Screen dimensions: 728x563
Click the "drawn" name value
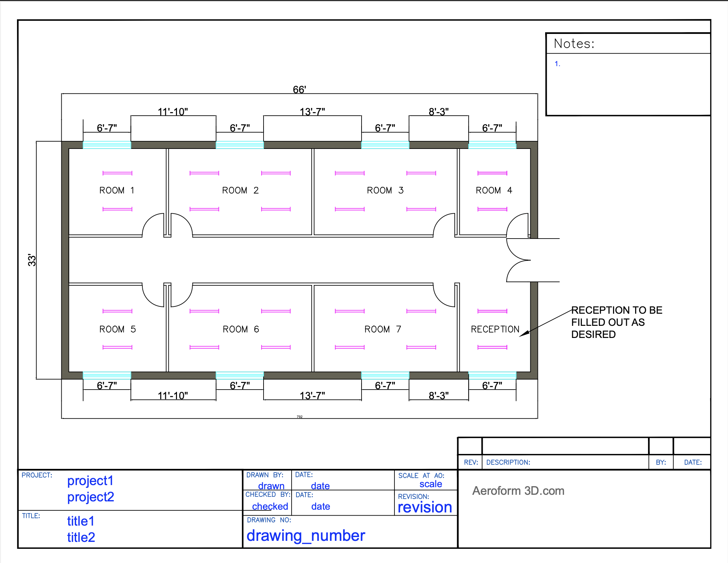pos(271,486)
